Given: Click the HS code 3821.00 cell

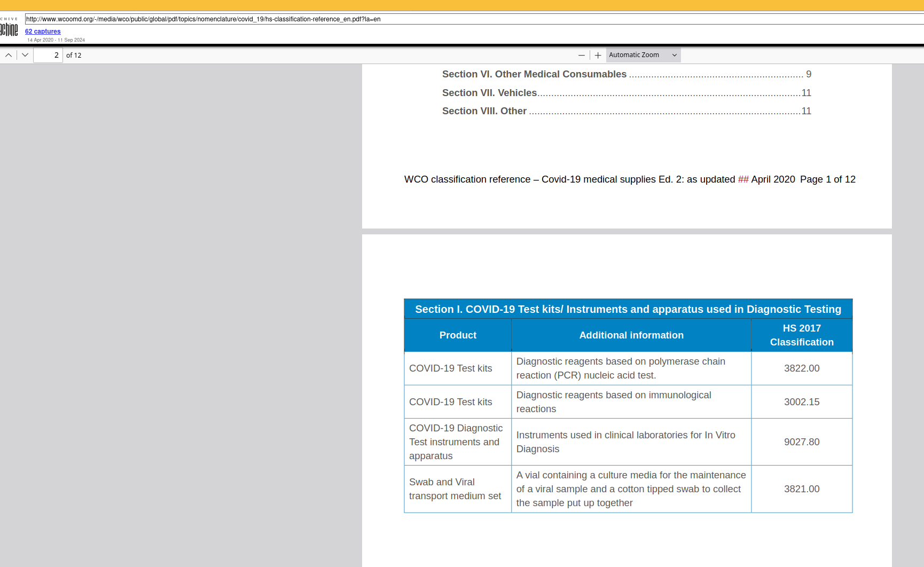Looking at the screenshot, I should coord(802,489).
